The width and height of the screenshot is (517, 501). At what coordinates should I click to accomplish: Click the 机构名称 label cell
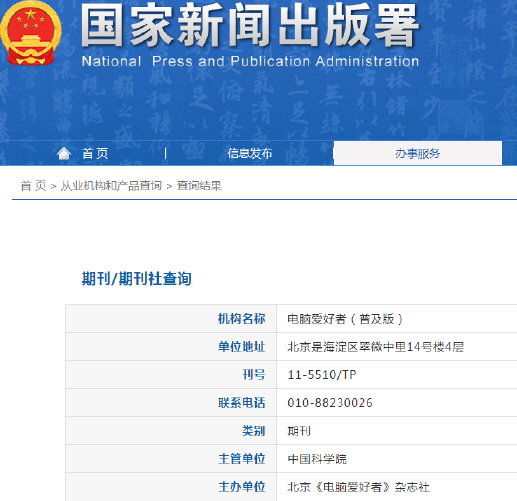click(171, 319)
